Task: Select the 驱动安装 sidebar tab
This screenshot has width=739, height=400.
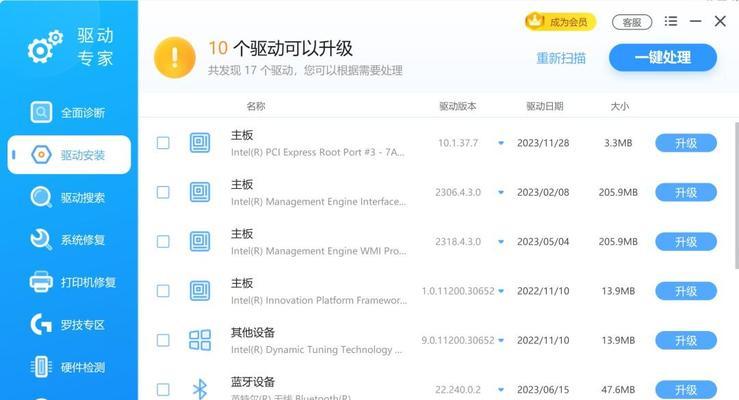Action: point(69,155)
